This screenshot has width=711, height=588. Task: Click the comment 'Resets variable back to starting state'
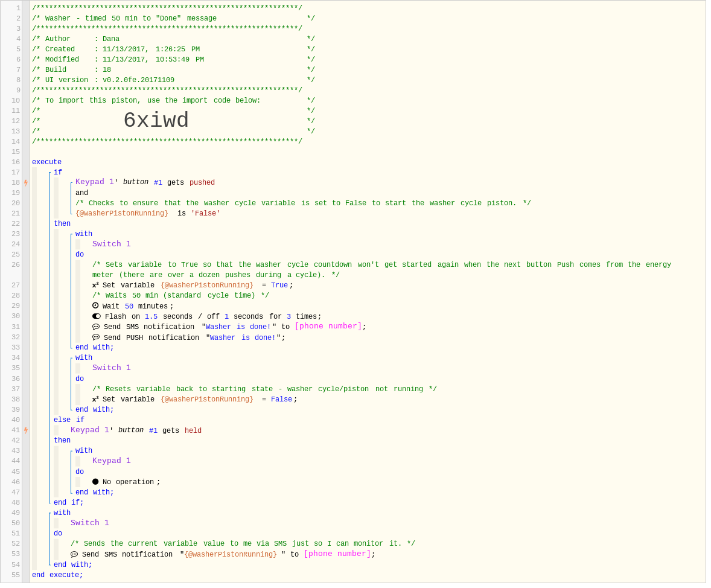pyautogui.click(x=264, y=389)
